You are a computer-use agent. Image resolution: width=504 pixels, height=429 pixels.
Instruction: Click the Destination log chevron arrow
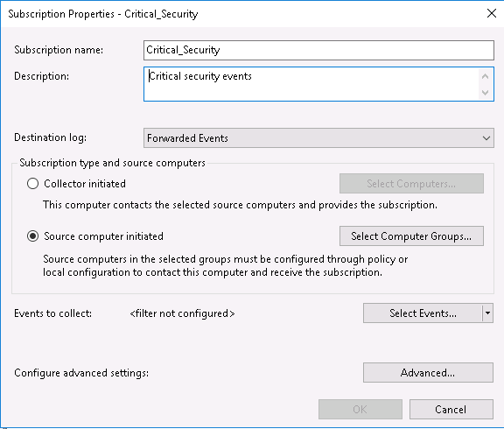click(x=486, y=138)
